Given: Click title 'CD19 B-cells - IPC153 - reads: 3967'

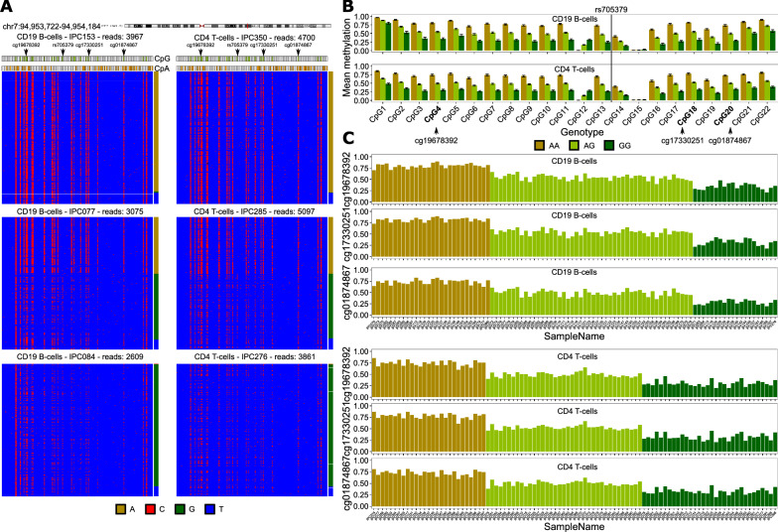Looking at the screenshot, I should 79,37.
